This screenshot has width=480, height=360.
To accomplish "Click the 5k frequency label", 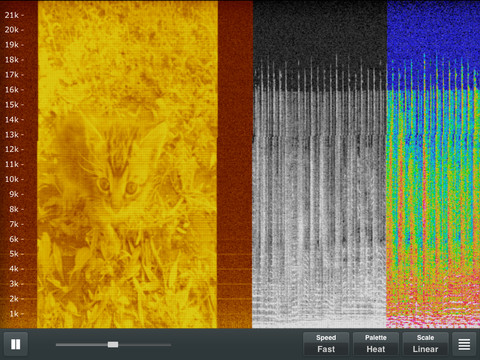I will [14, 254].
